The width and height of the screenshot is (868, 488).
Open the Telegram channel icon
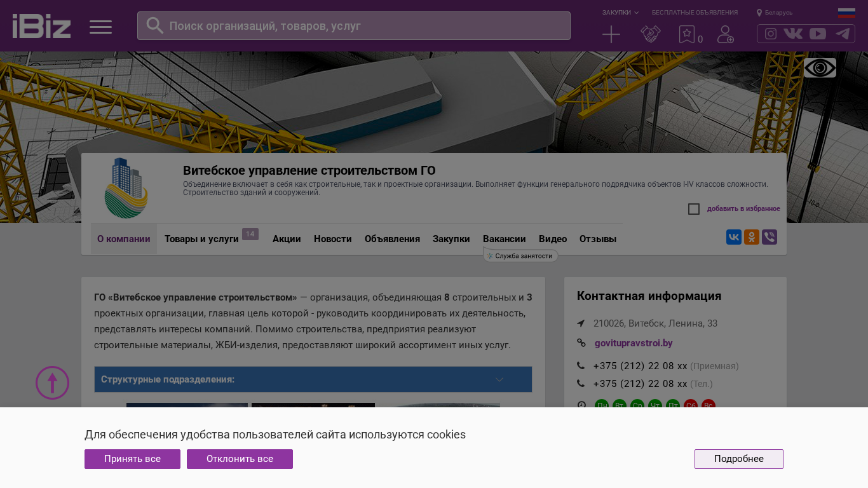click(x=843, y=34)
